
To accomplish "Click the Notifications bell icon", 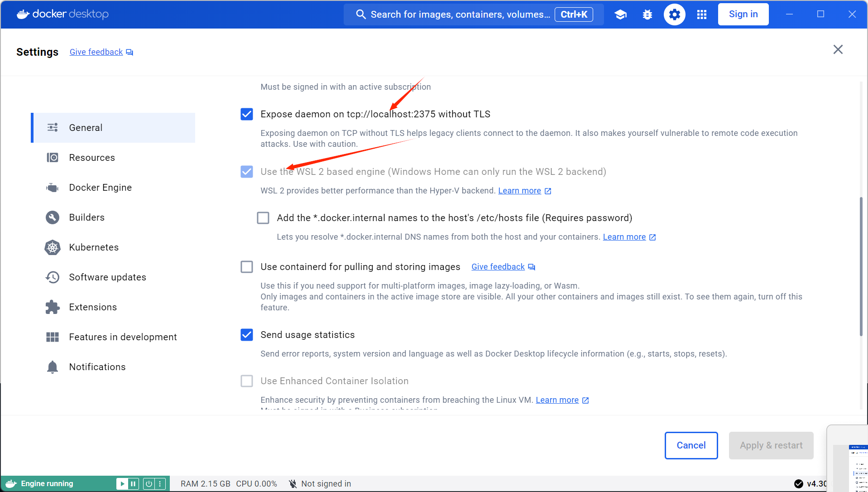I will (x=53, y=367).
